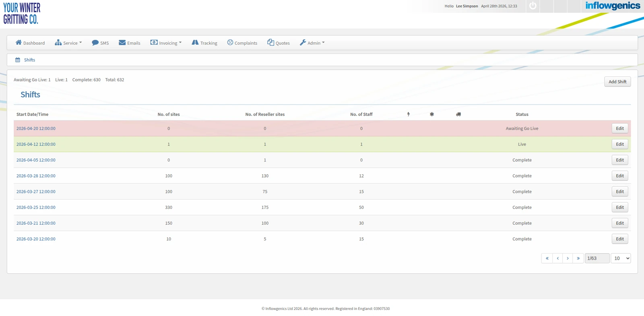Edit the 2026-03-20 shift
The image size is (644, 316).
click(620, 239)
